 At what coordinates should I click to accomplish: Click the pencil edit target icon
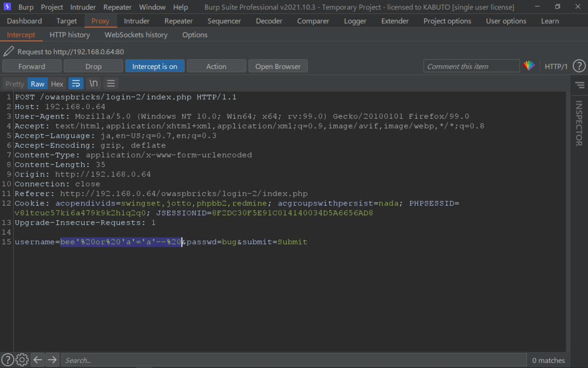[8, 51]
